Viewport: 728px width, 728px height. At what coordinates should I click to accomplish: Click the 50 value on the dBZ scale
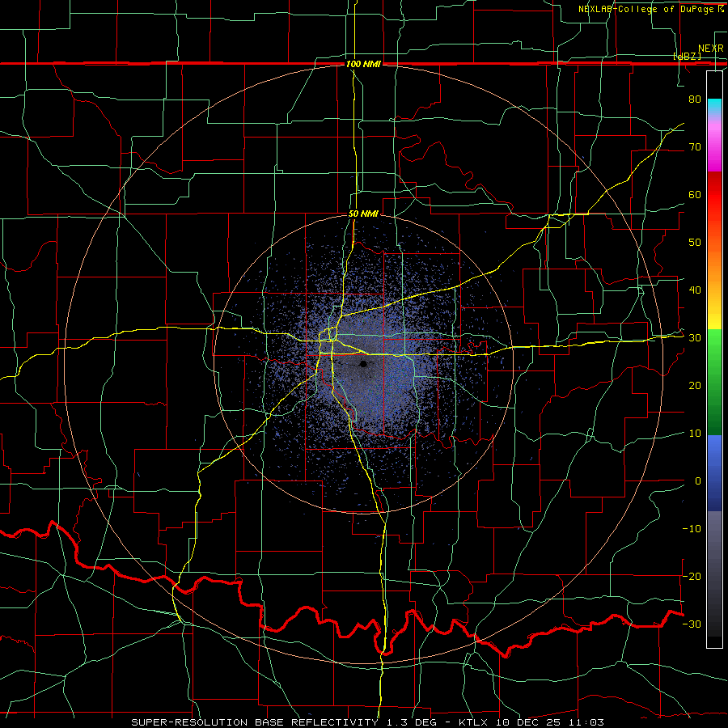[x=695, y=243]
